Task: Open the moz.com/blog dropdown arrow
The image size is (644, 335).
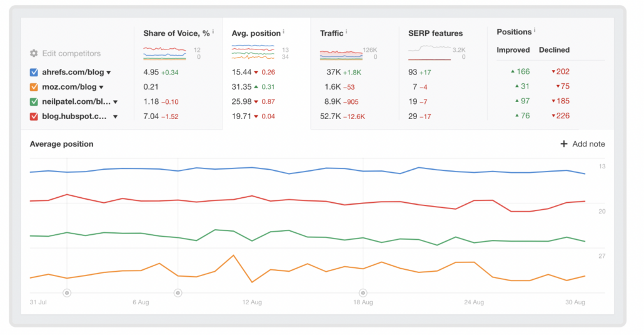Action: point(101,88)
